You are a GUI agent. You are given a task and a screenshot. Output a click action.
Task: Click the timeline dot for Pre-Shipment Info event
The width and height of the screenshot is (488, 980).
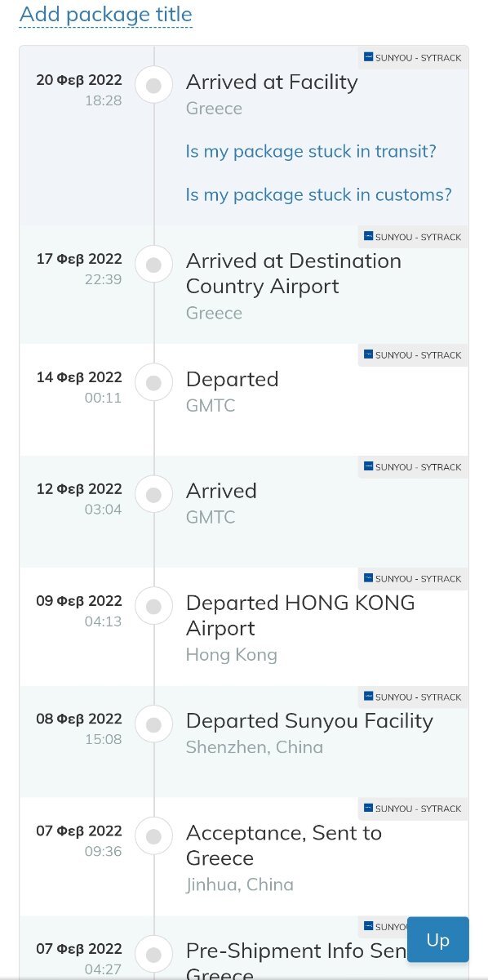(x=153, y=954)
